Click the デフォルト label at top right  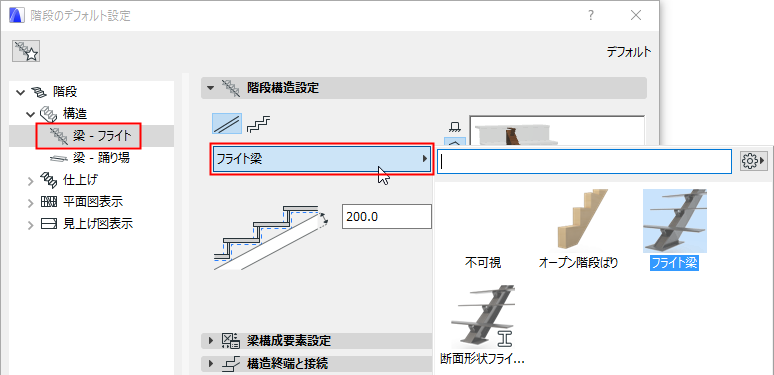pyautogui.click(x=629, y=51)
